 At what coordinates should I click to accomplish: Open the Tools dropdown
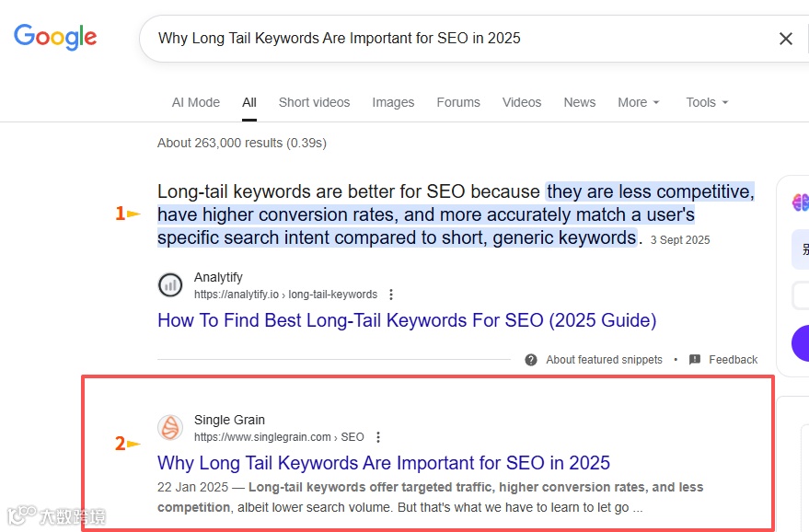[x=707, y=102]
